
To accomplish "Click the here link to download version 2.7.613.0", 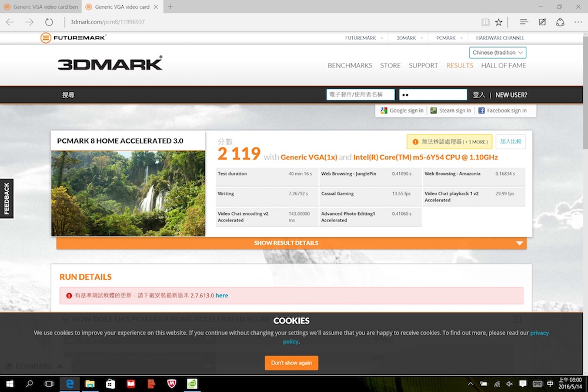I will click(222, 295).
